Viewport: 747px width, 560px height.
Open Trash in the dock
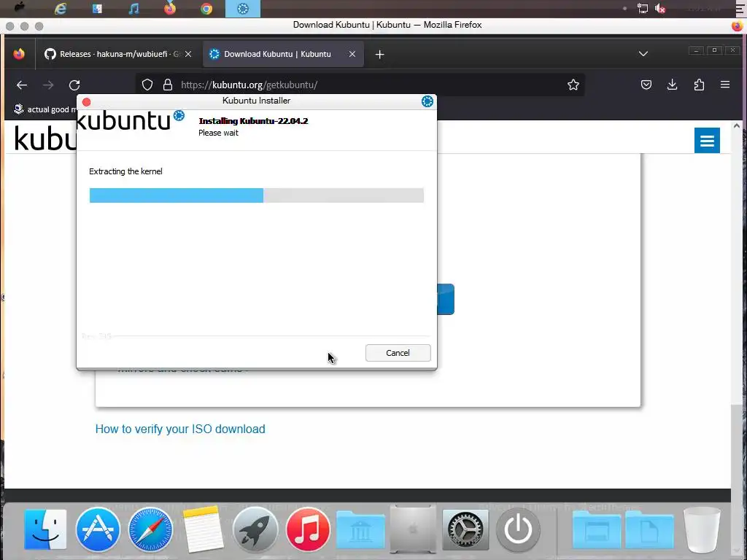[x=702, y=529]
